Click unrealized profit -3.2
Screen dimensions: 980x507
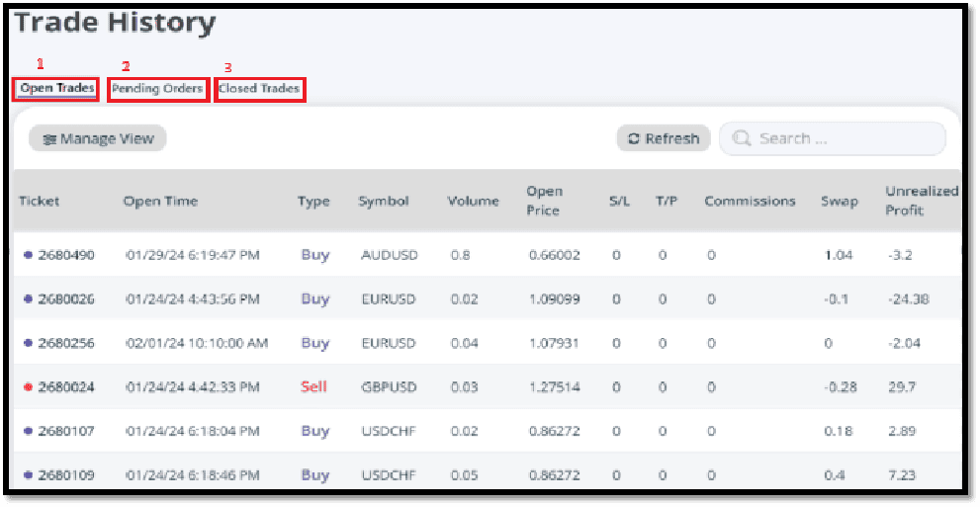900,255
